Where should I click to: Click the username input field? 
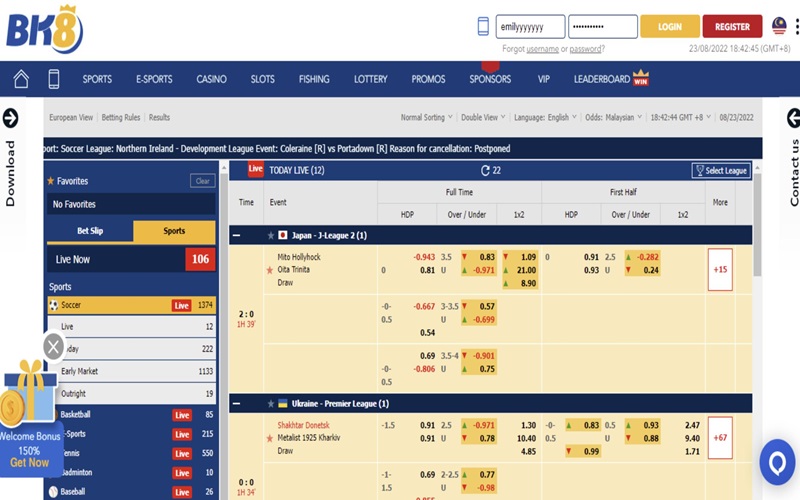(530, 27)
